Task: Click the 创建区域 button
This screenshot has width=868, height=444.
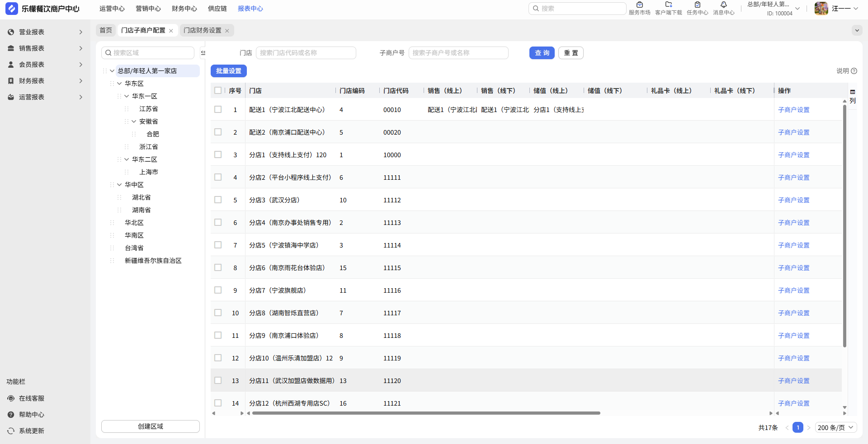Action: click(x=151, y=426)
